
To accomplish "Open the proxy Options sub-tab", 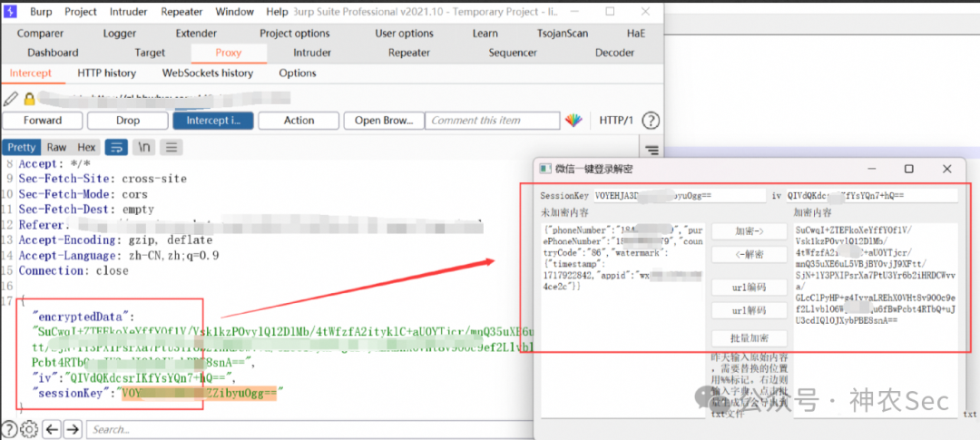I will tap(298, 73).
